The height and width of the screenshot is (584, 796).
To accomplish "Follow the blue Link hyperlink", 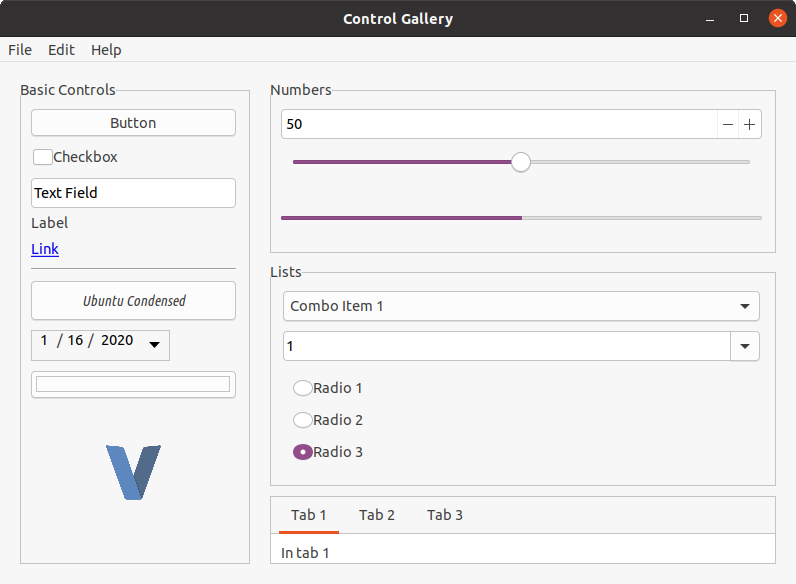I will click(45, 249).
